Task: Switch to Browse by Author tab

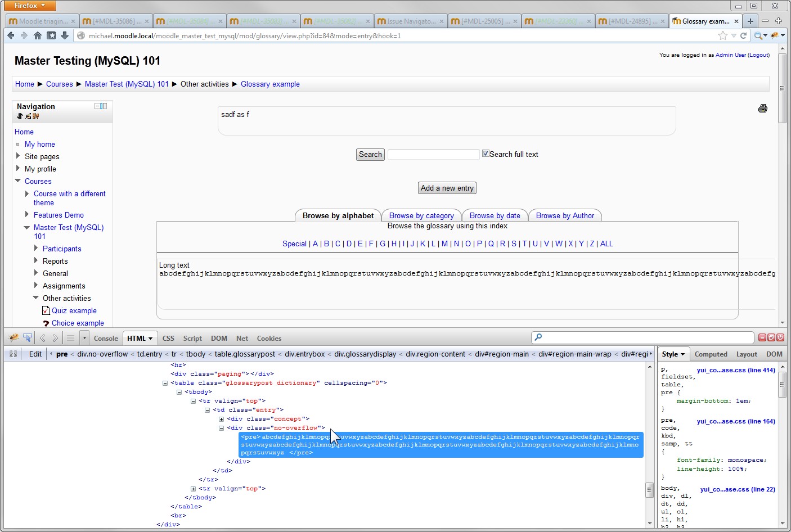Action: pos(565,215)
